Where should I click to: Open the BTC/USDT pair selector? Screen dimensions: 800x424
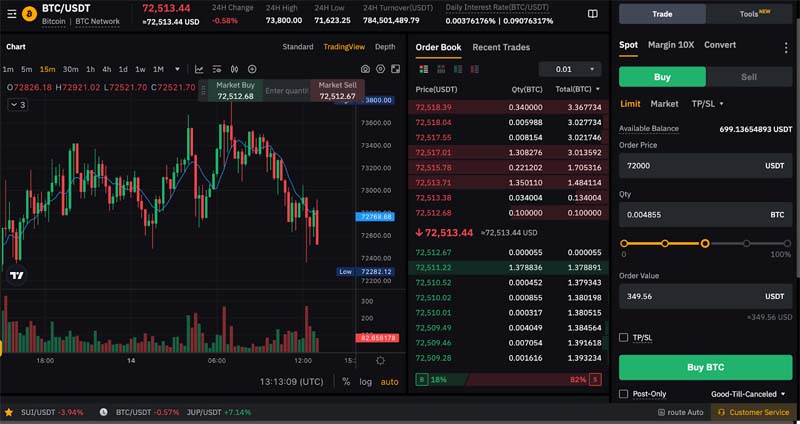click(x=66, y=8)
